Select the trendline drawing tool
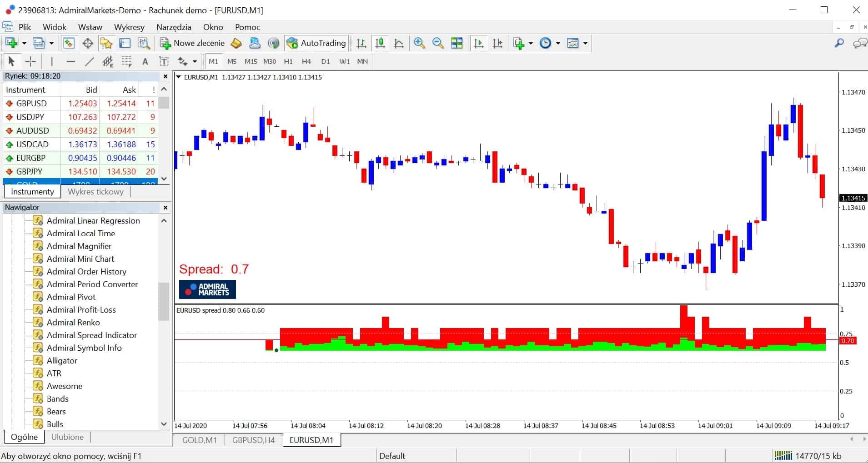This screenshot has width=868, height=463. point(90,61)
